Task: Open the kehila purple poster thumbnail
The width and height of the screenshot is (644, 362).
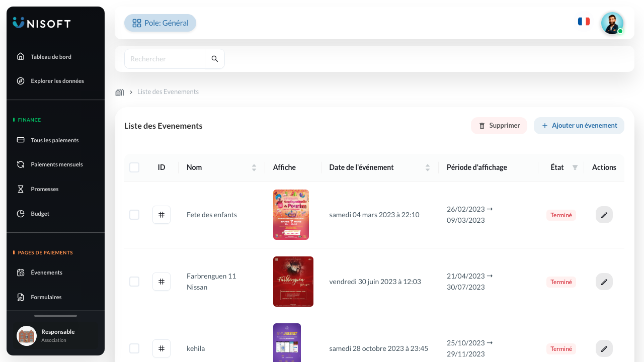Action: click(287, 343)
